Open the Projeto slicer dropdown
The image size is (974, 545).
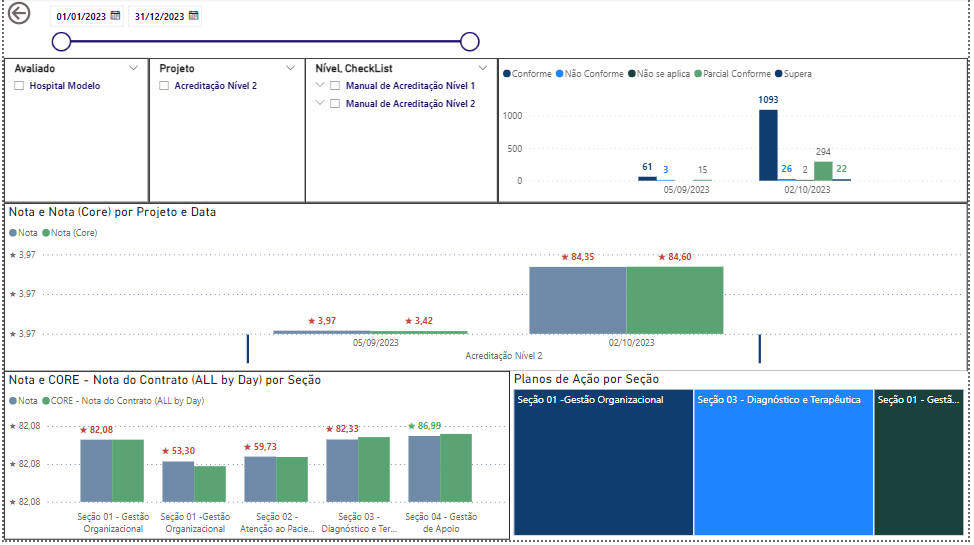pos(291,68)
